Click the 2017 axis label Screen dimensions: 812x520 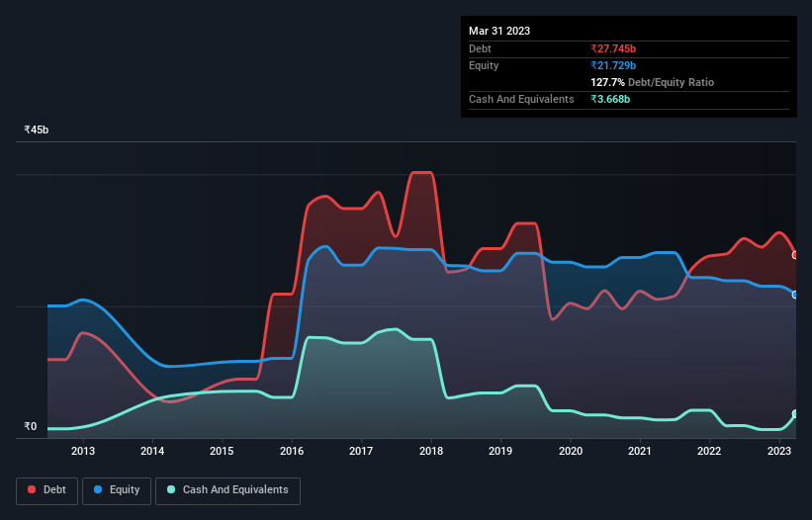[x=361, y=451]
